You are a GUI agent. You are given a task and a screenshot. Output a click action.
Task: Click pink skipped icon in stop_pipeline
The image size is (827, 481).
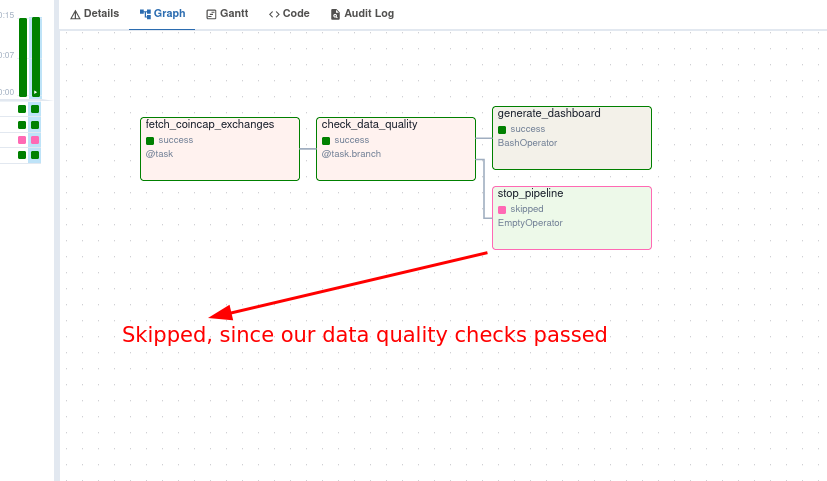pyautogui.click(x=502, y=210)
